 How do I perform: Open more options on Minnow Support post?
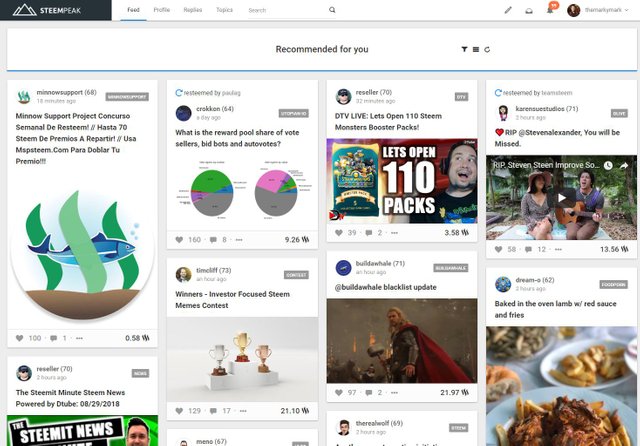coord(79,338)
